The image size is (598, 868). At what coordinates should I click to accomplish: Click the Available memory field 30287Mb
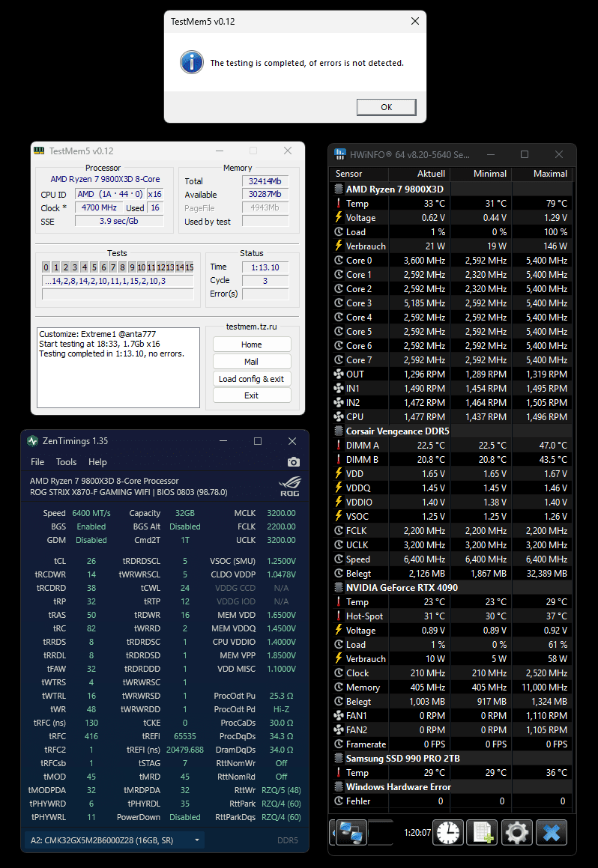click(265, 194)
